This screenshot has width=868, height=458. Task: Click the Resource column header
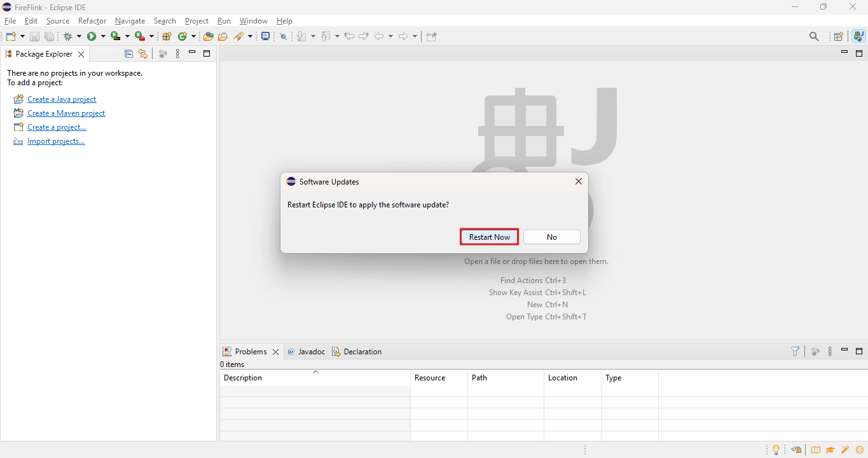[x=439, y=378]
